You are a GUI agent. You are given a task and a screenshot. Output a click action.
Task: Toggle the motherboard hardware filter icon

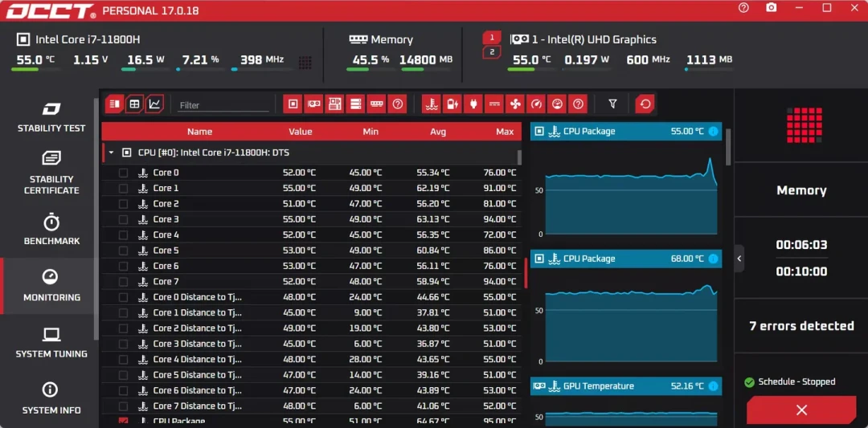coord(334,104)
